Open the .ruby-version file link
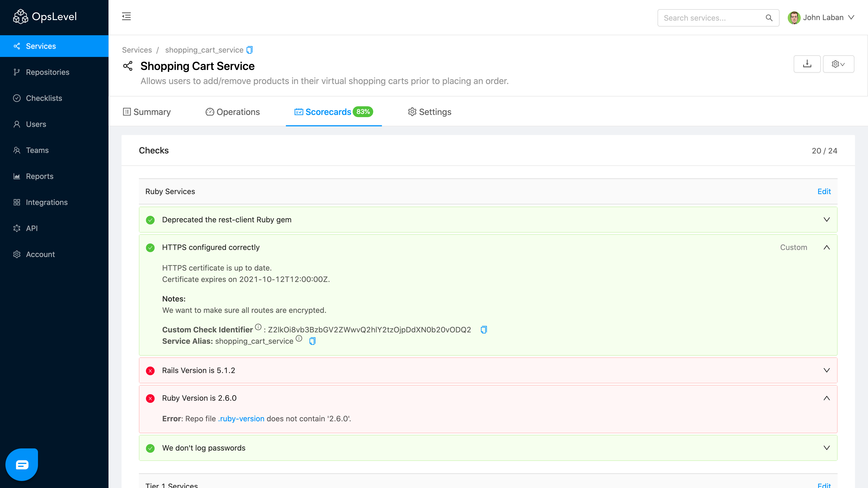Viewport: 868px width, 488px height. pyautogui.click(x=241, y=419)
